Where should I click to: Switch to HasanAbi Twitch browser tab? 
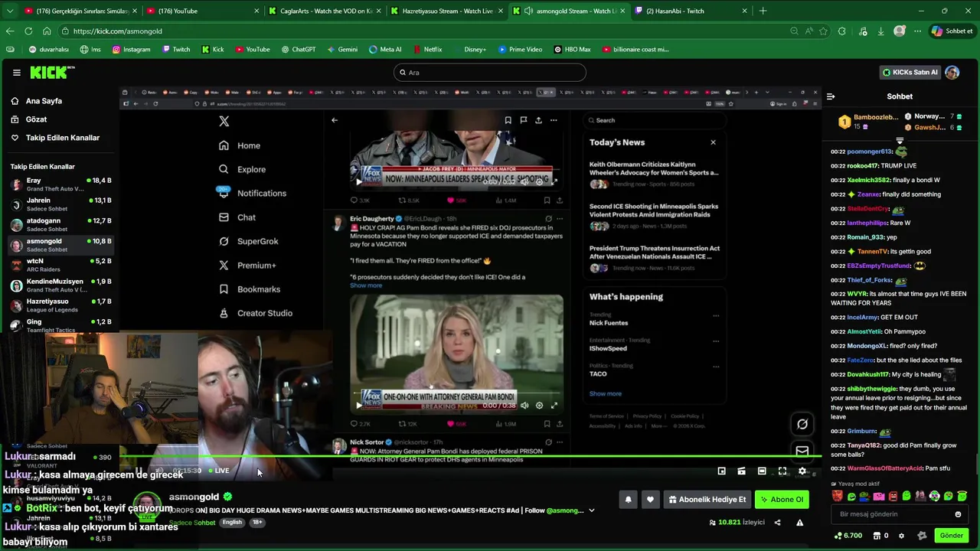(689, 11)
